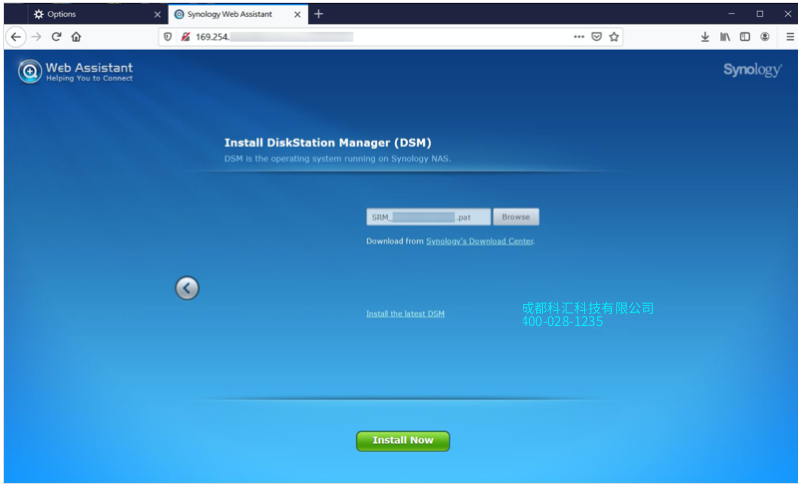The image size is (798, 485).
Task: Click the browser Forward arrow button
Action: click(x=36, y=37)
